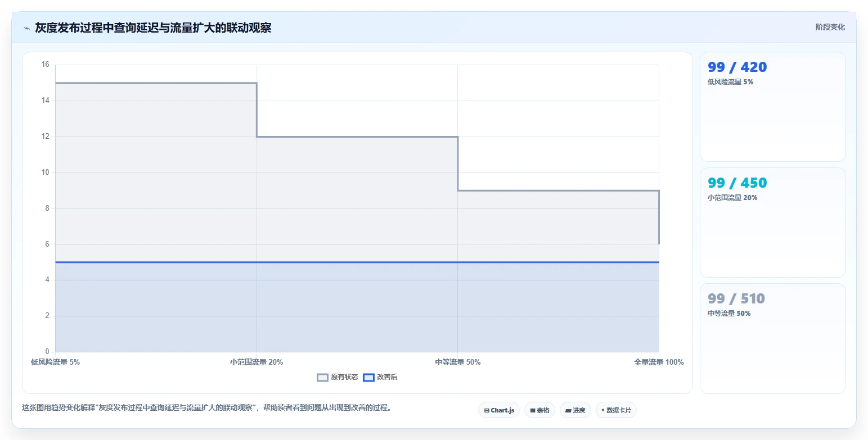Select the Chart.js tag
868x440 pixels.
[x=499, y=410]
